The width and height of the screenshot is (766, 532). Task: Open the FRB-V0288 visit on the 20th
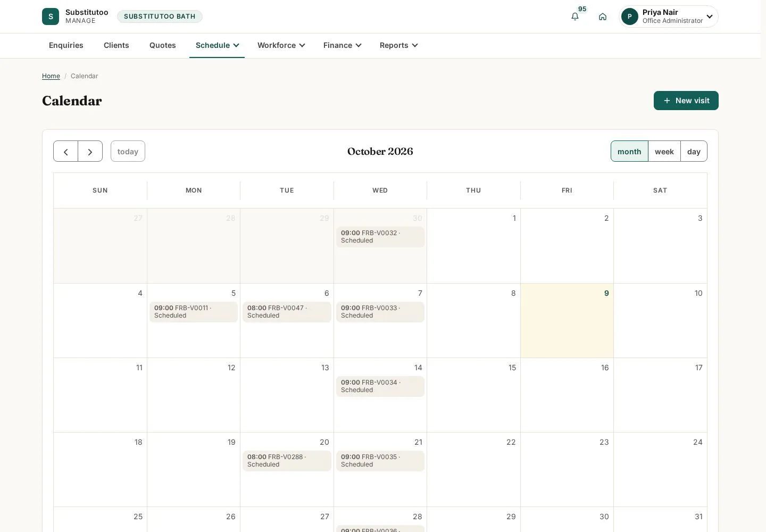[287, 461]
